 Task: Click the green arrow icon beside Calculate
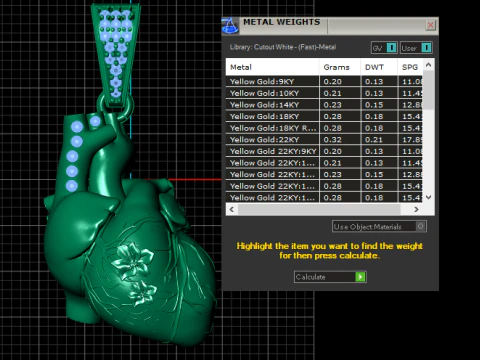(x=360, y=277)
